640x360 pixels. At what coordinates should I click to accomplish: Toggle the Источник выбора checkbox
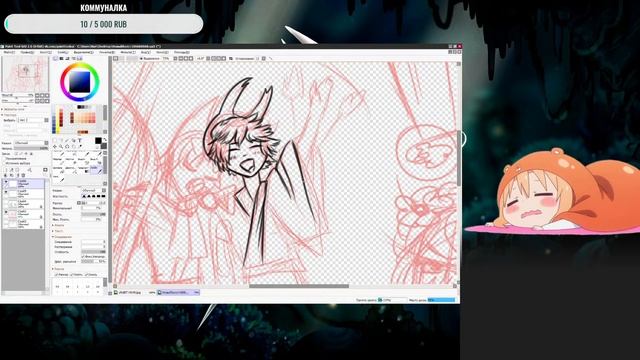point(4,163)
